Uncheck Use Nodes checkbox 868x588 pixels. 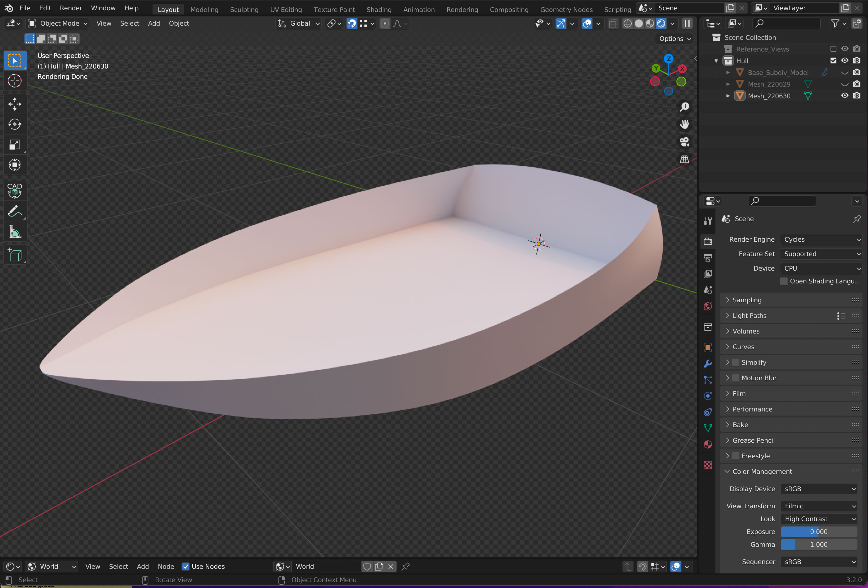tap(186, 566)
